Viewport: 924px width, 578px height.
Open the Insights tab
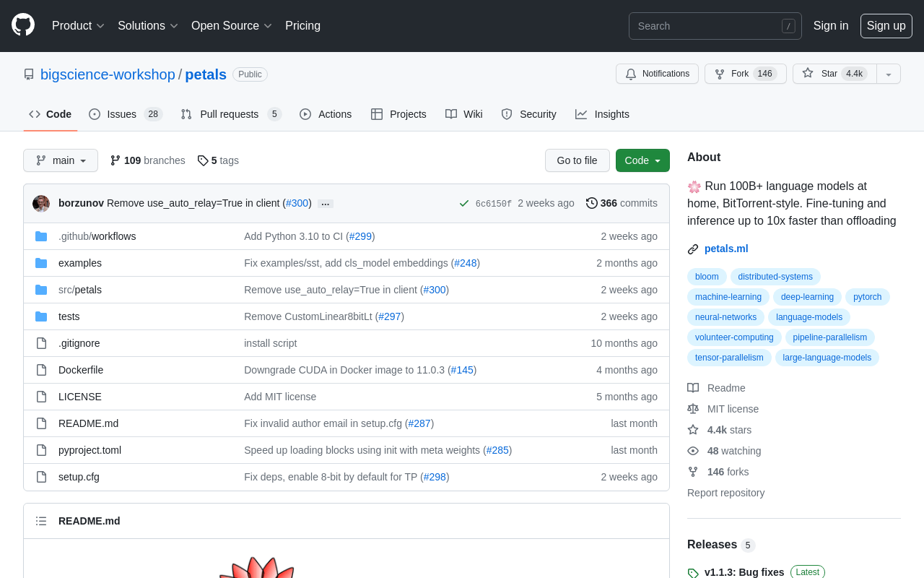pyautogui.click(x=602, y=114)
